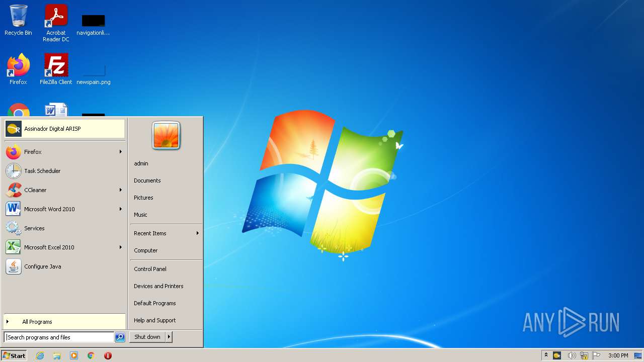The height and width of the screenshot is (362, 644).
Task: Open Default Programs
Action: pos(166,303)
